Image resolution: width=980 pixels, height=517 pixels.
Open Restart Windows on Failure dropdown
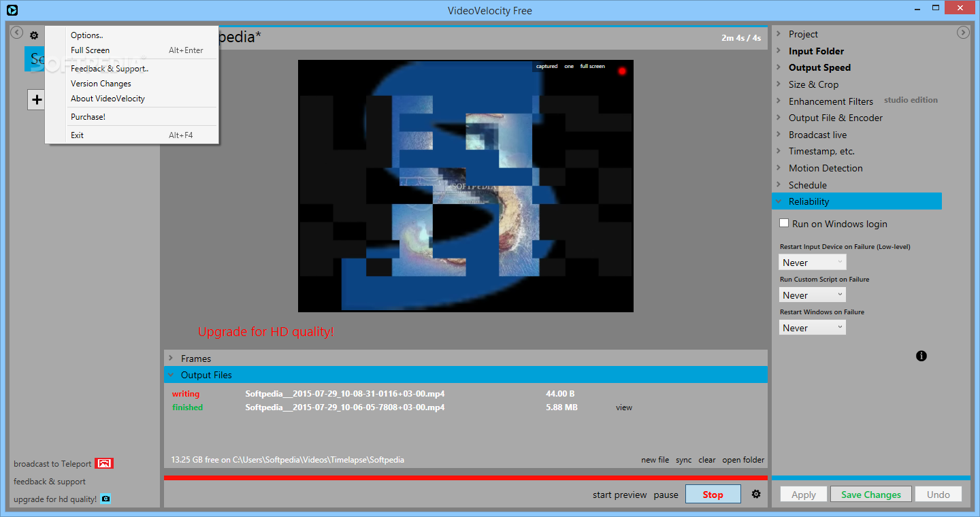coord(813,328)
